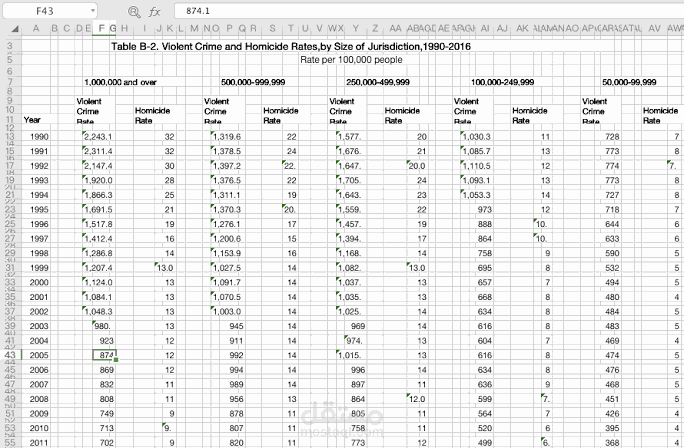This screenshot has width=684, height=448.
Task: Select row 55 header
Action: 10,442
